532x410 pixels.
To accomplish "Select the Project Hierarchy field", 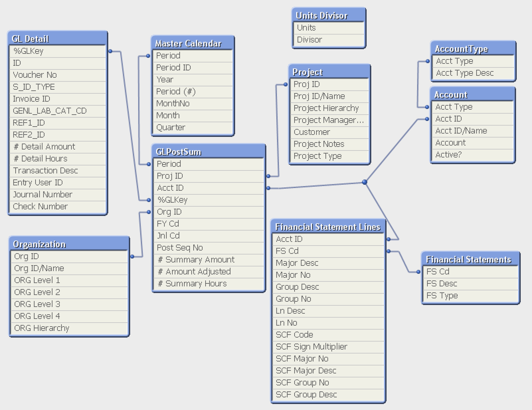I will coord(329,108).
